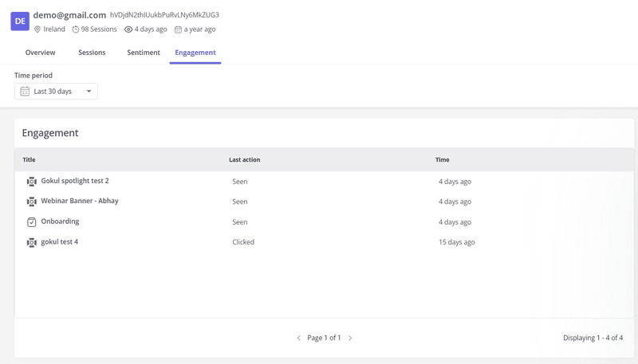Click the Onboarding checklist icon

(32, 222)
